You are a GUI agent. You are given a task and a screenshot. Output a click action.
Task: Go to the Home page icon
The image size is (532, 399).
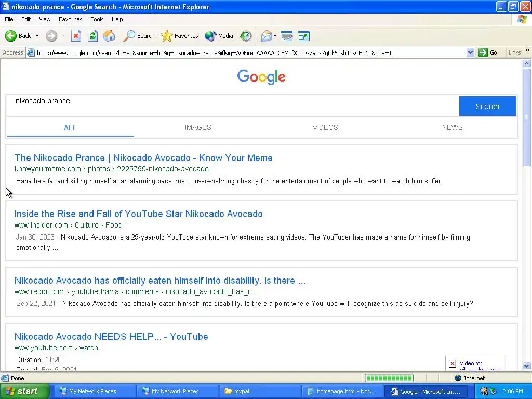(109, 36)
